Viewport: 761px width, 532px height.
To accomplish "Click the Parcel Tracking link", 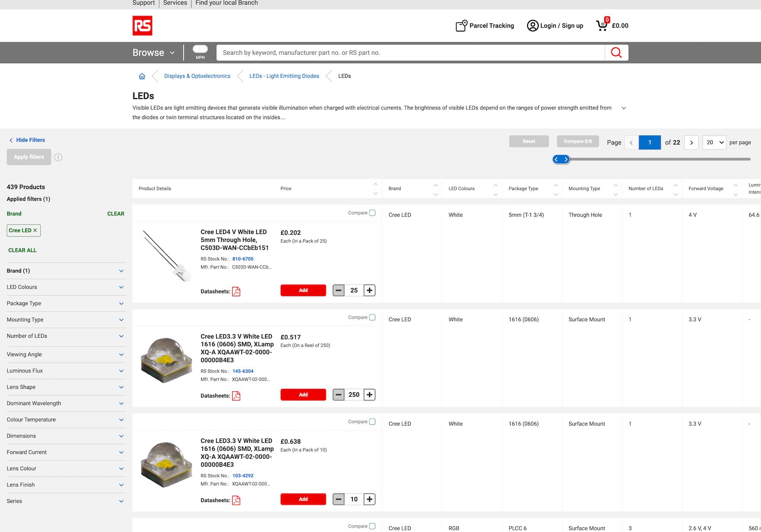I will pos(485,26).
